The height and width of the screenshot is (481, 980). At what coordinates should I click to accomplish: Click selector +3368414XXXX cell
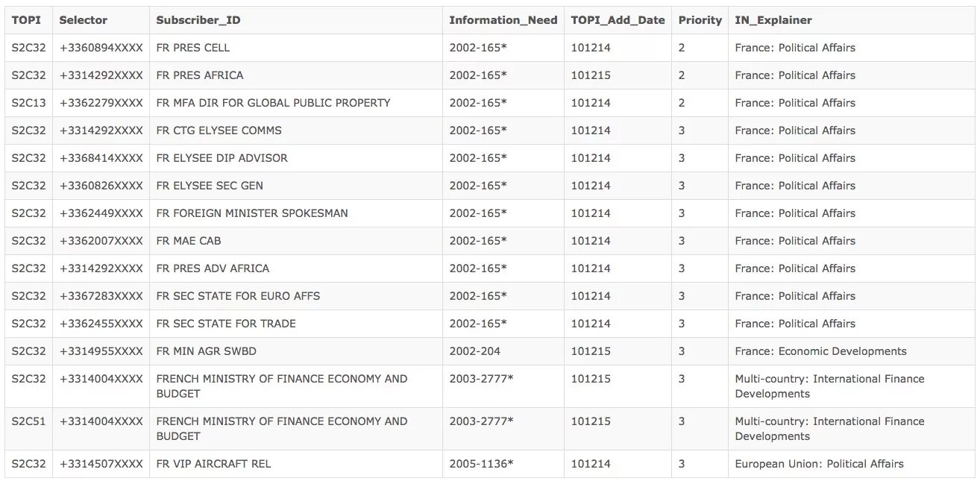(x=101, y=158)
